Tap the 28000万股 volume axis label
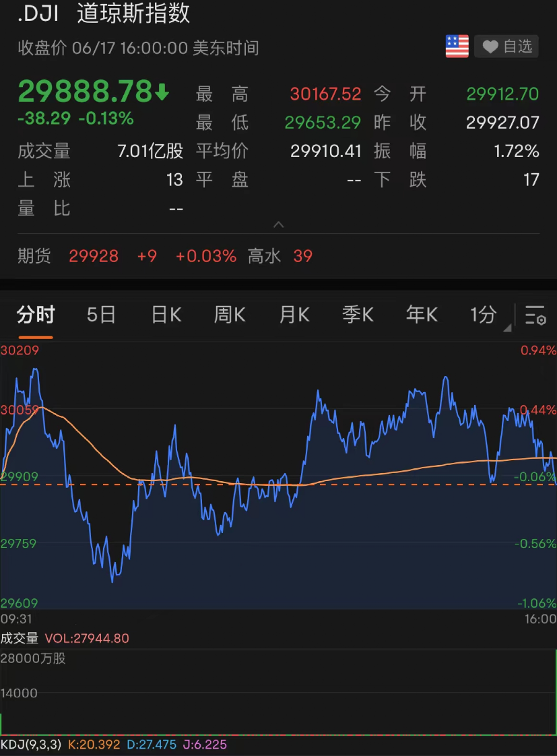 click(33, 658)
